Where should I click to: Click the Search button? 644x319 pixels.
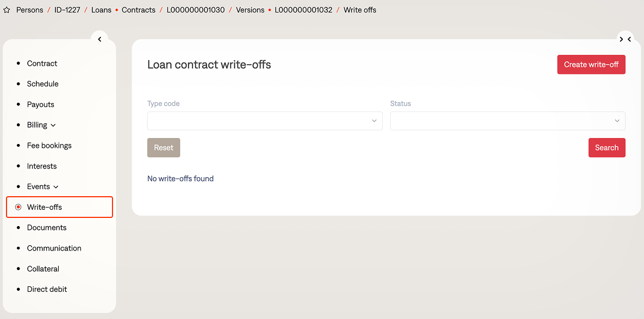coord(607,148)
